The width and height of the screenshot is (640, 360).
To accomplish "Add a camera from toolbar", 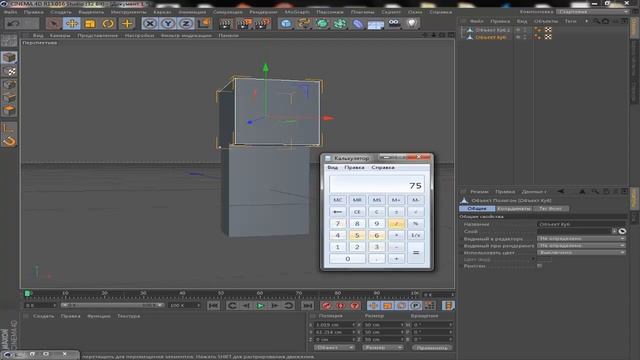I will [x=394, y=23].
